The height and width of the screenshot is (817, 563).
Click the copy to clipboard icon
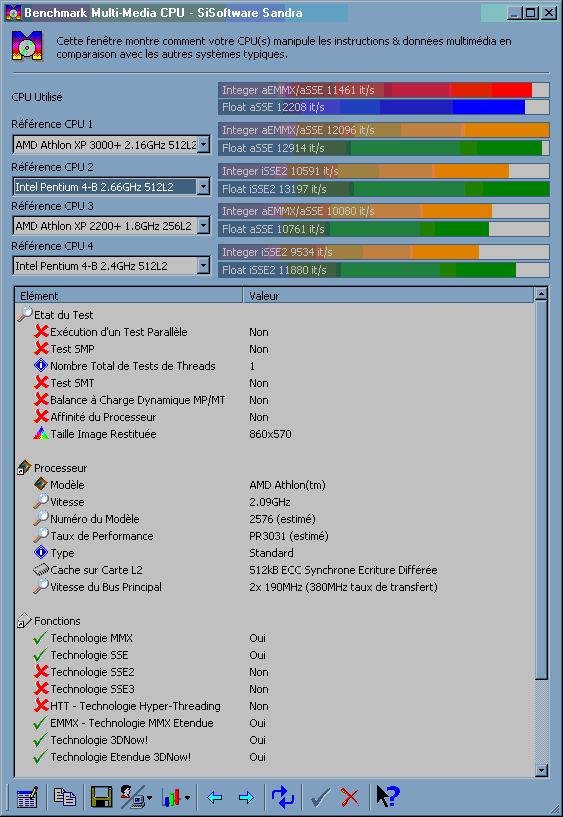(x=65, y=797)
